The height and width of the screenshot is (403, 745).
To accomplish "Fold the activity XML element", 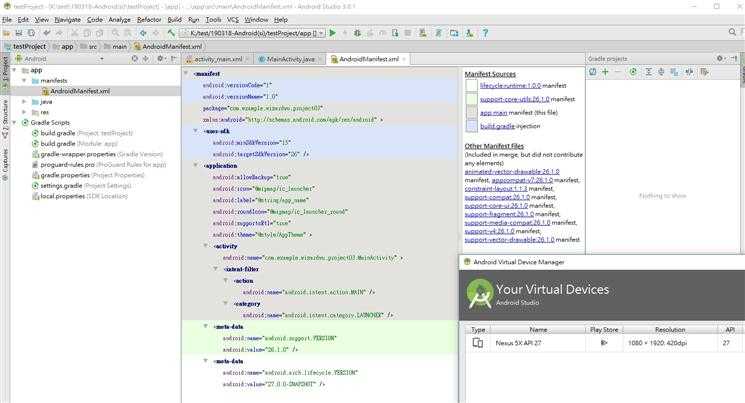I will (x=205, y=246).
